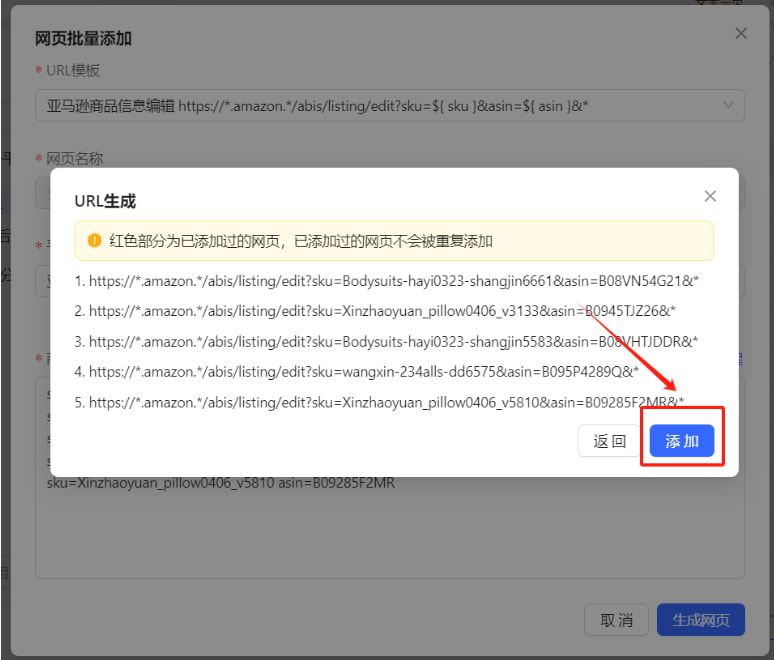The image size is (774, 660).
Task: Select URL 1 with asin B08VN54G21
Action: pos(387,281)
